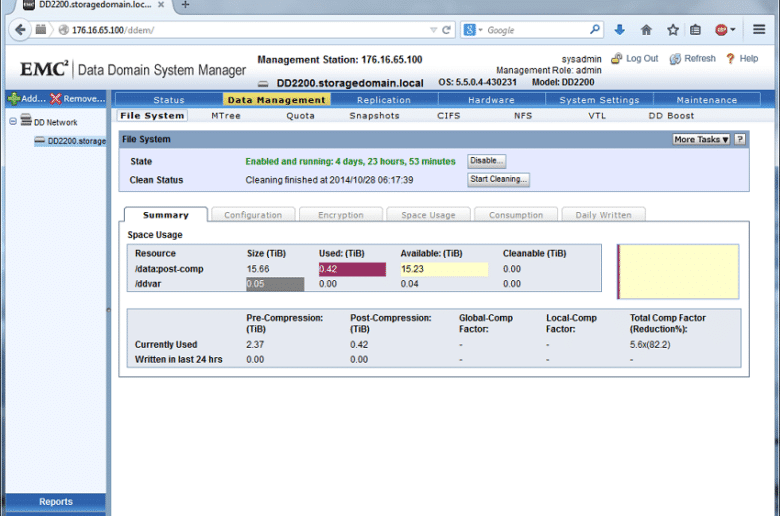The width and height of the screenshot is (780, 516).
Task: Click the gray /ddvar 0.05 size bar
Action: (x=275, y=284)
